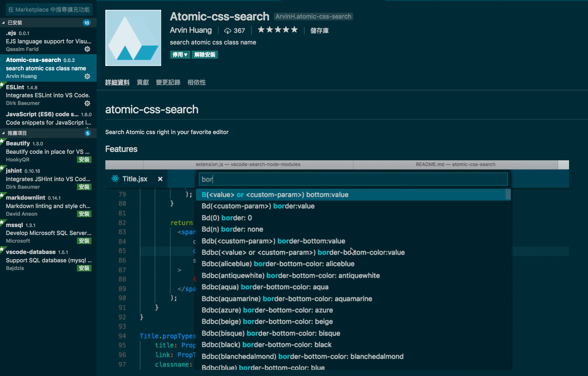
Task: Click line number 82 in editor
Action: (x=122, y=223)
